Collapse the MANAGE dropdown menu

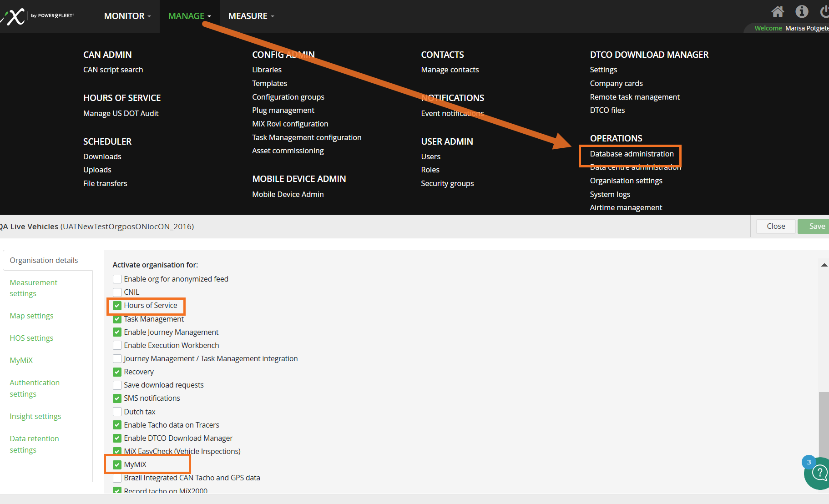tap(189, 16)
